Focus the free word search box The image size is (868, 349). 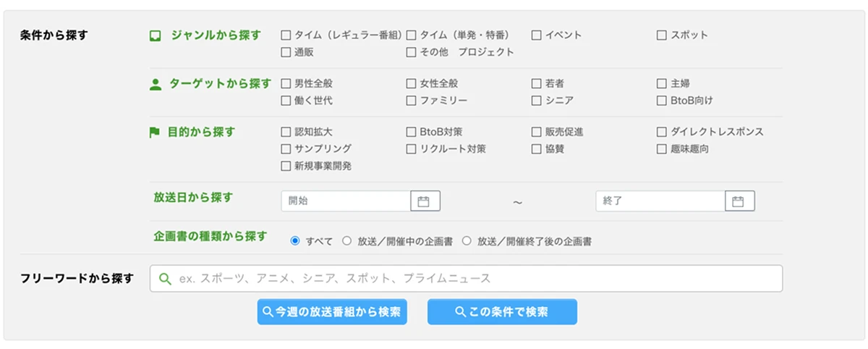477,279
